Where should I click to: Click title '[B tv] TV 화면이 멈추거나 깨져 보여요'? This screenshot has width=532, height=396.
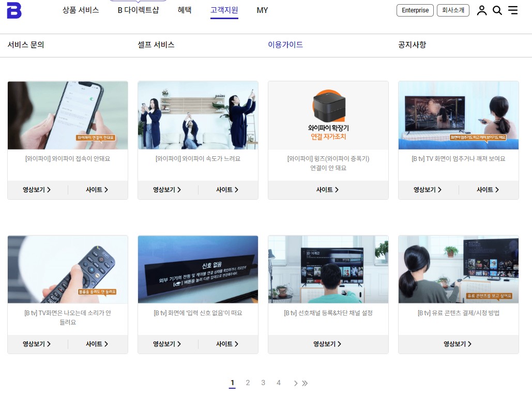(x=459, y=158)
